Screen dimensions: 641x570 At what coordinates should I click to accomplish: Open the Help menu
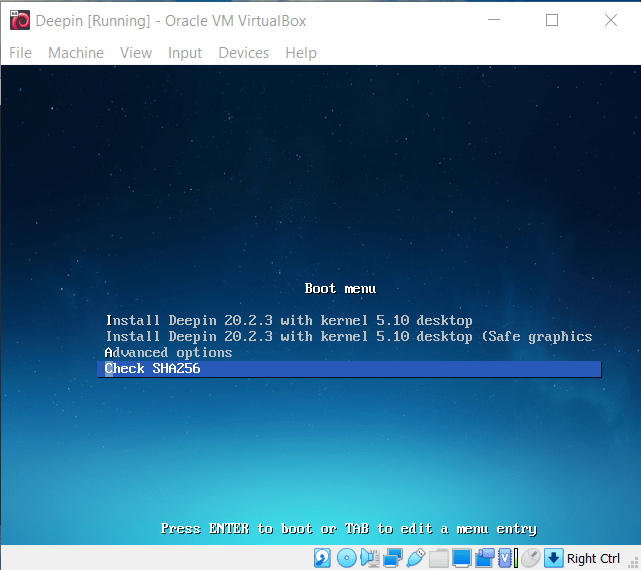pos(301,53)
